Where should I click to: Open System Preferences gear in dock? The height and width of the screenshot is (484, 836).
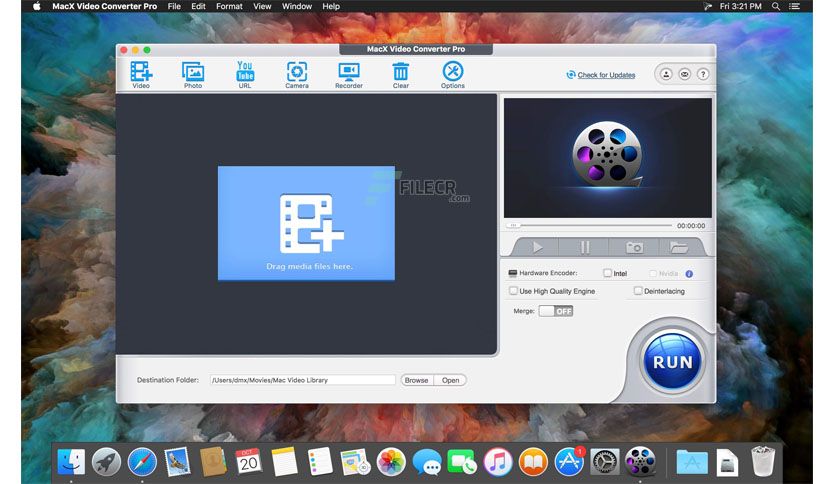click(x=604, y=462)
